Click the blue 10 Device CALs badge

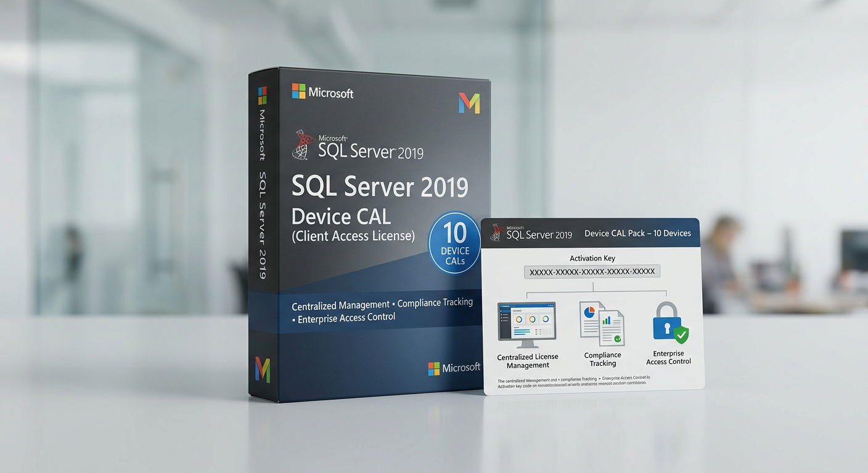pyautogui.click(x=455, y=243)
